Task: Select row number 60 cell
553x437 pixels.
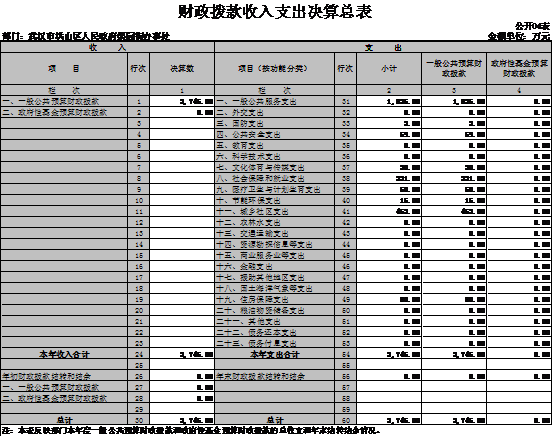Action: tap(346, 420)
